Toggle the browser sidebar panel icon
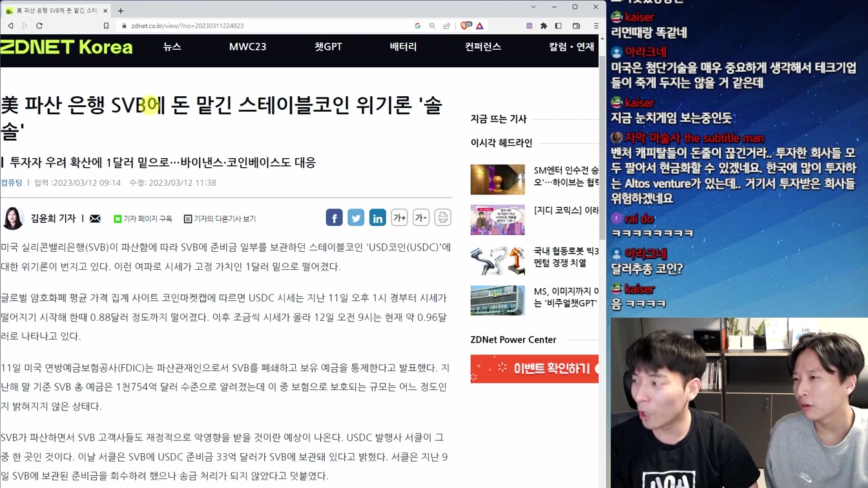The image size is (868, 488). pos(559,26)
